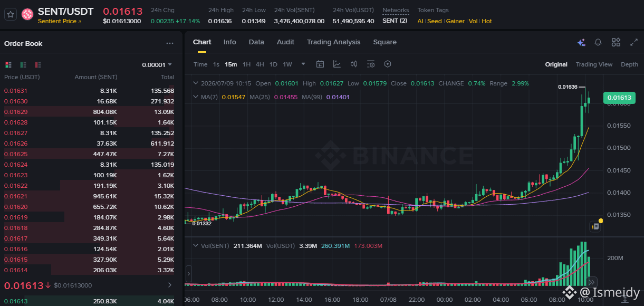Switch to Original chart view

556,64
